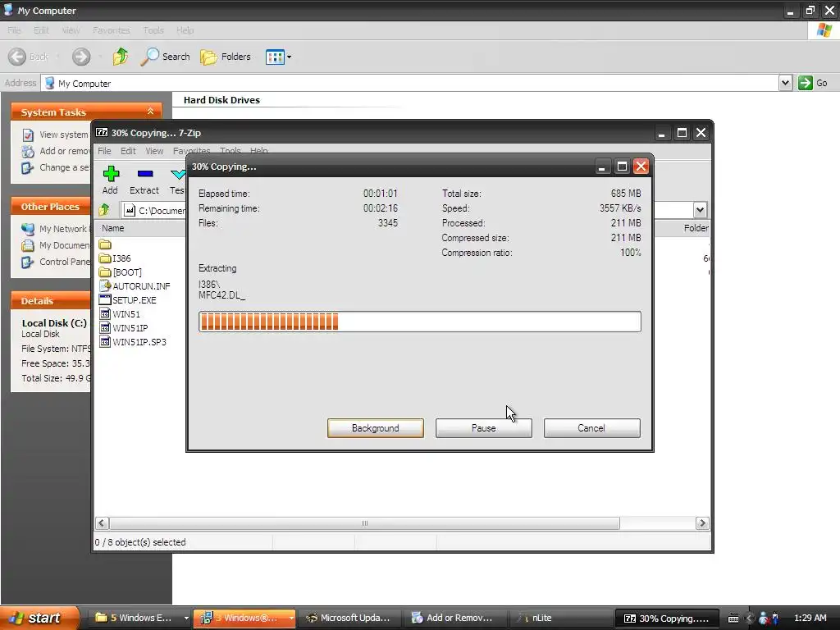This screenshot has width=840, height=630.
Task: Open the orange Windows® taskbar group
Action: tap(244, 618)
